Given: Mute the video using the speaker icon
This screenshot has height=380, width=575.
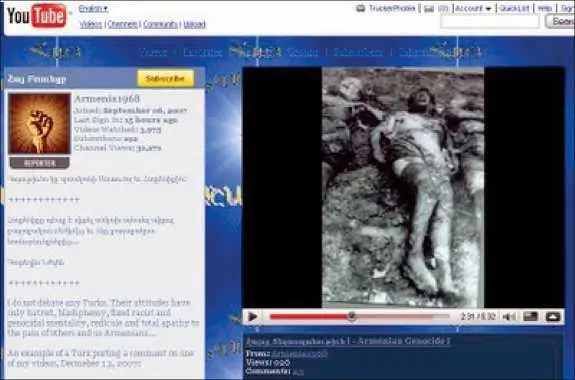Looking at the screenshot, I should (509, 317).
